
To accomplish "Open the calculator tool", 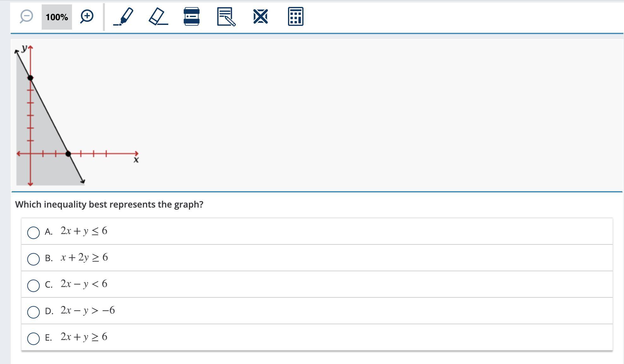I will coord(296,17).
